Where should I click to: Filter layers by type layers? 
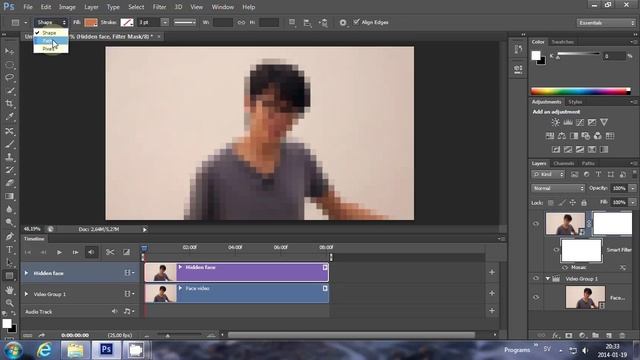pyautogui.click(x=598, y=174)
